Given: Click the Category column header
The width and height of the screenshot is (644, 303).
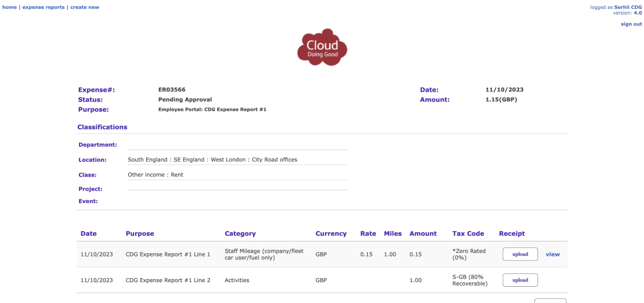Looking at the screenshot, I should pos(240,233).
